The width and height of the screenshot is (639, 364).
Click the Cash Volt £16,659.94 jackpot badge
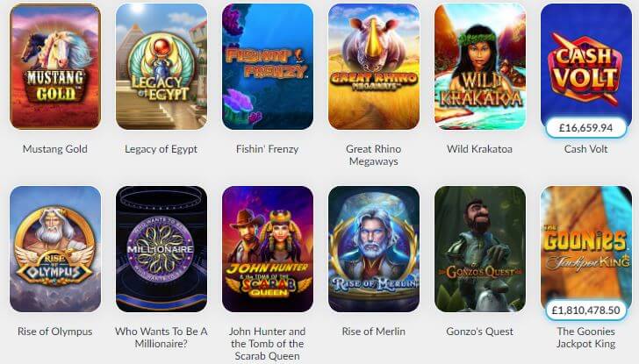(586, 128)
